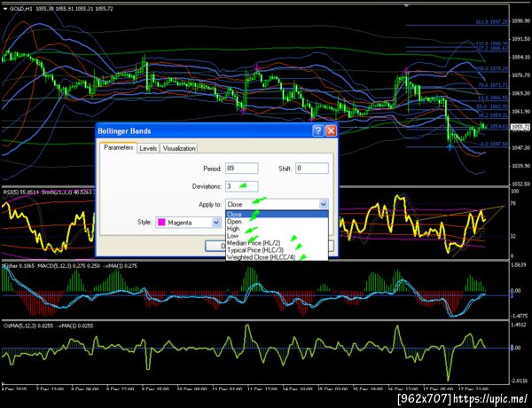Click the Deviations input field showing 3

click(241, 186)
